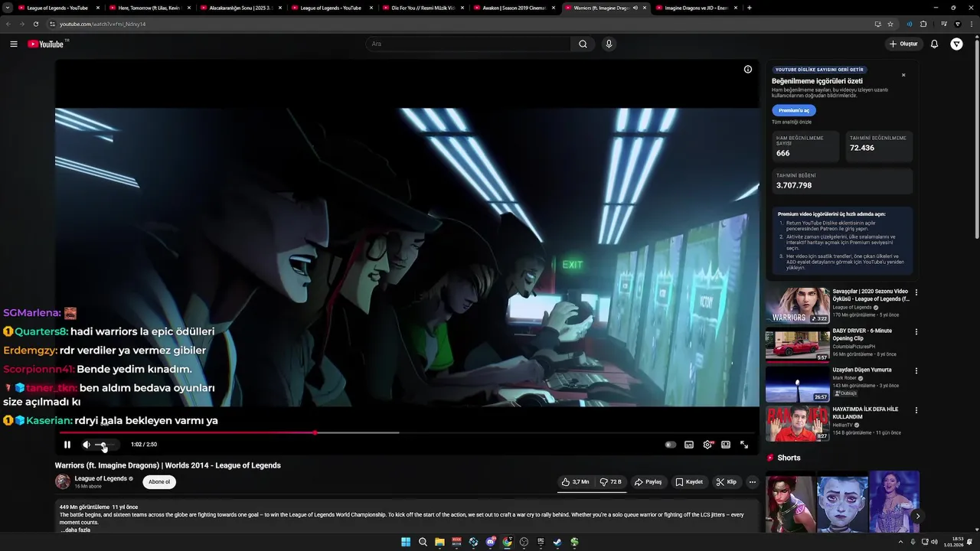Go back in browser history
Image resolution: width=980 pixels, height=551 pixels.
(8, 24)
